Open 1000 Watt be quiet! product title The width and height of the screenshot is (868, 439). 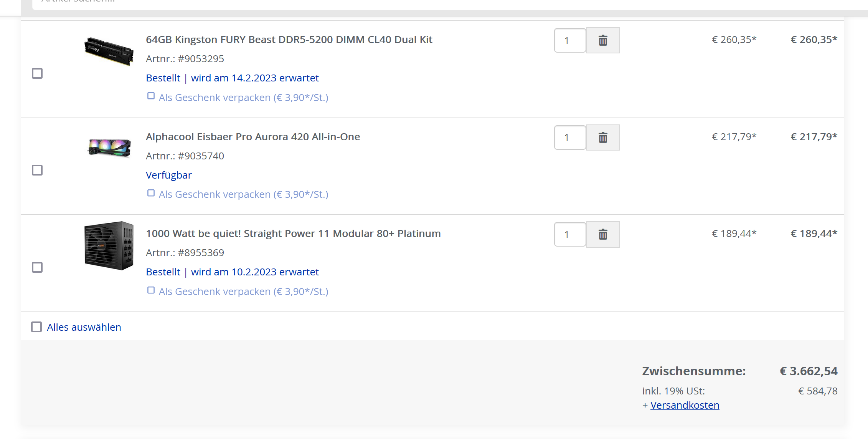(x=293, y=234)
